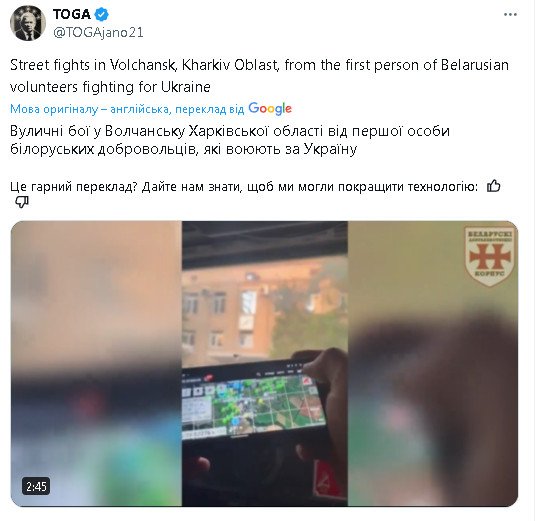Click the Belarusian Volunteer Corps emblem watermark
Viewport: 539px width, 521px height.
(490, 256)
